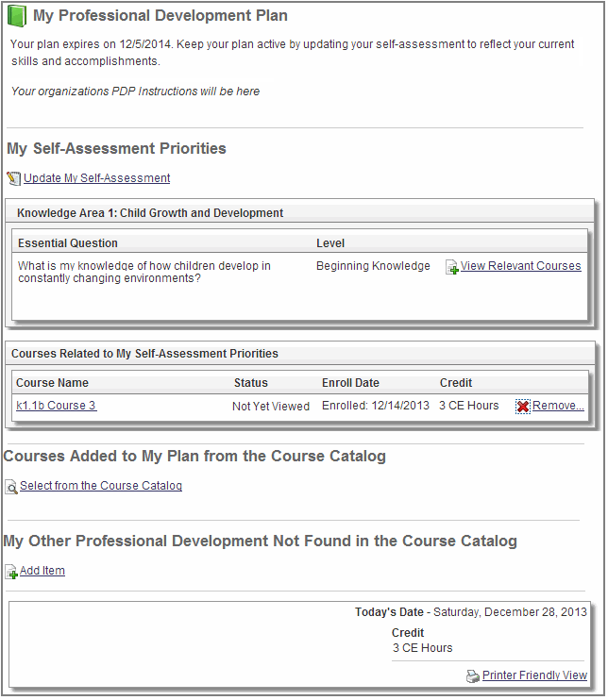Click the Credit column header in courses table
The height and width of the screenshot is (700, 608).
pyautogui.click(x=456, y=383)
